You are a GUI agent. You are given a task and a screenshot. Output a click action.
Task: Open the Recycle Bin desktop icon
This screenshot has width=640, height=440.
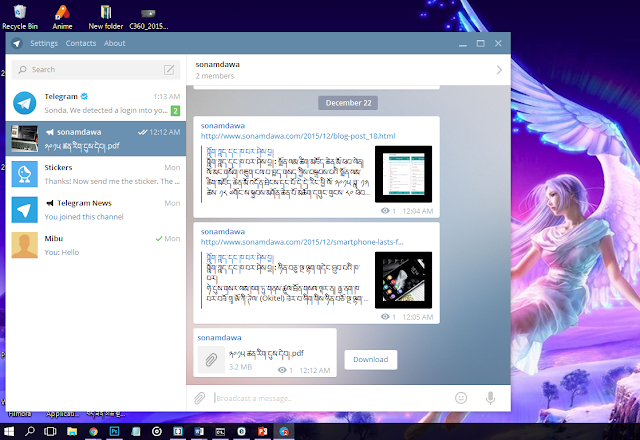pos(20,17)
